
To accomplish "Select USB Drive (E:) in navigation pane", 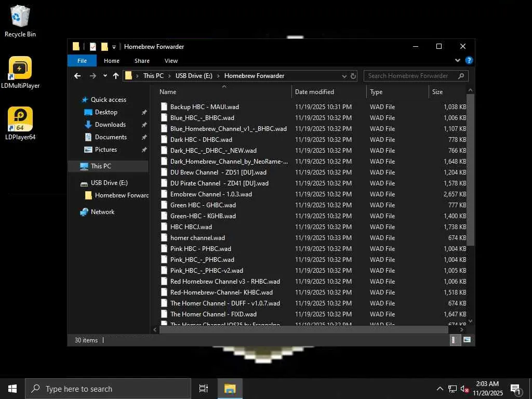I will click(x=109, y=183).
